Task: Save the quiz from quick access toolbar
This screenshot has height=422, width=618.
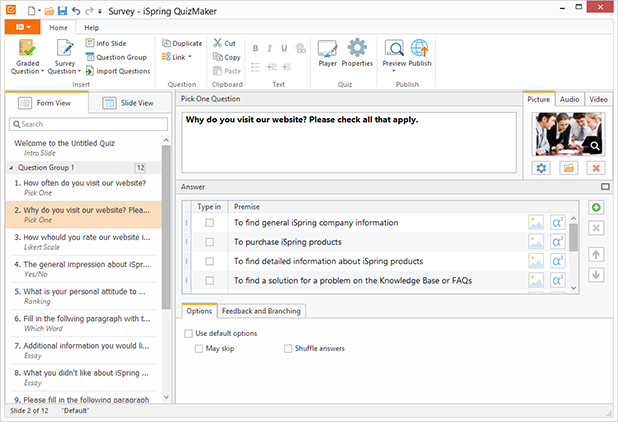Action: point(62,11)
